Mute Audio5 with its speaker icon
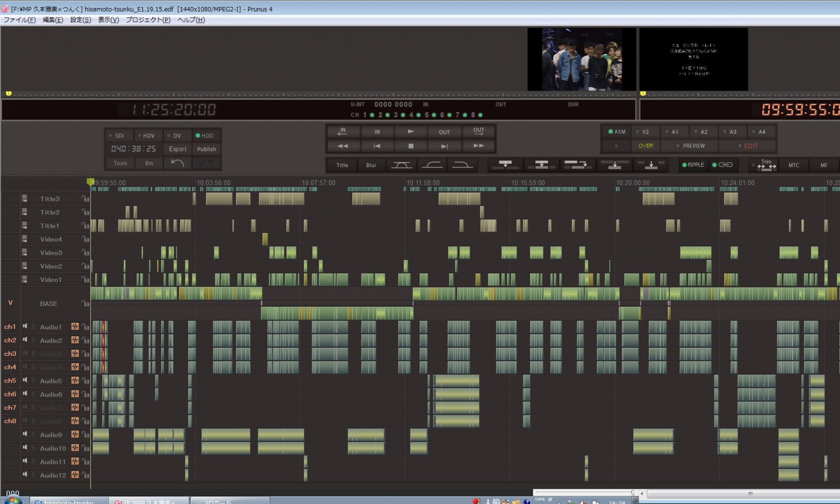 25,380
